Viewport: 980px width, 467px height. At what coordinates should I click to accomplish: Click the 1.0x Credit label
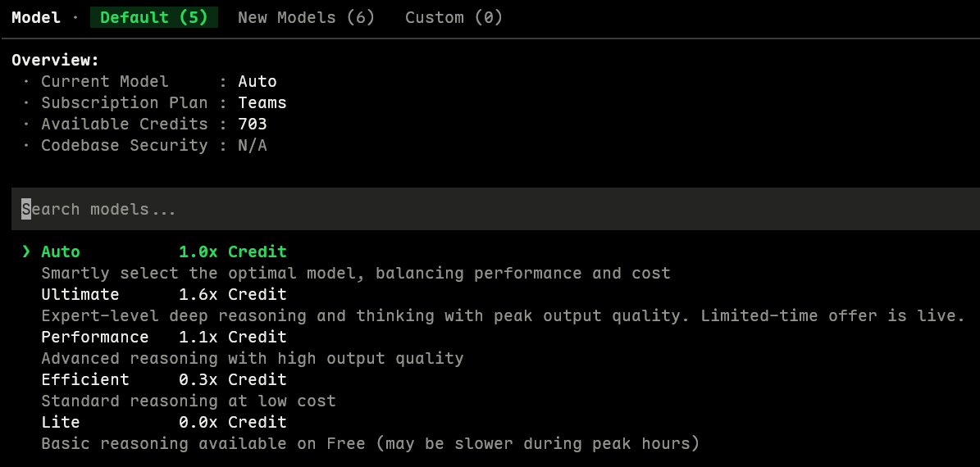tap(233, 252)
